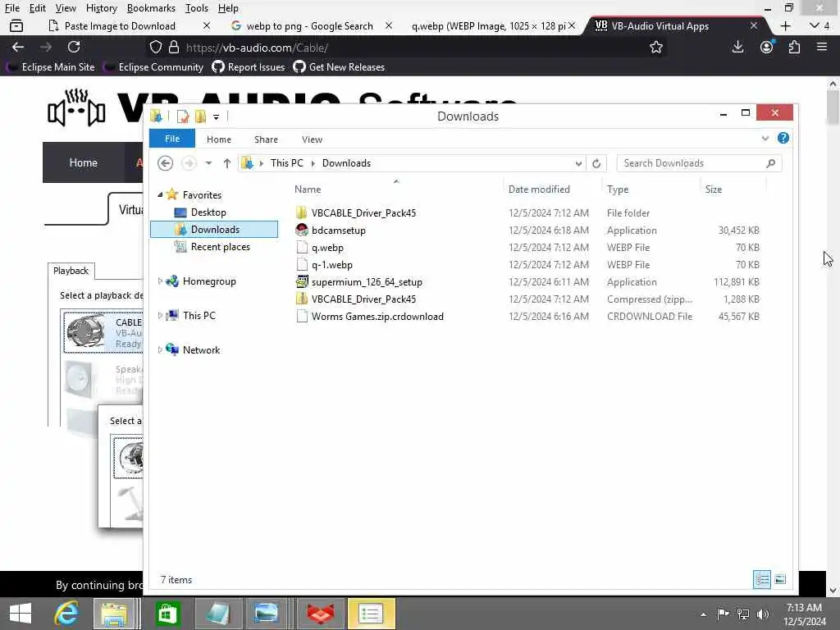Go back in Explorer navigation
Viewport: 840px width, 630px height.
(x=166, y=163)
